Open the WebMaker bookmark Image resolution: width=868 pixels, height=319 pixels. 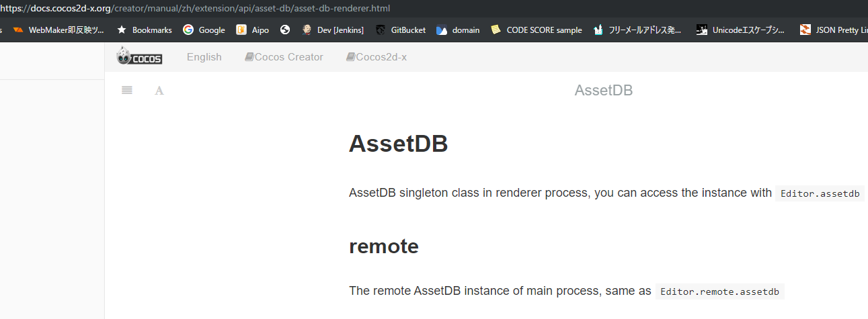[59, 30]
